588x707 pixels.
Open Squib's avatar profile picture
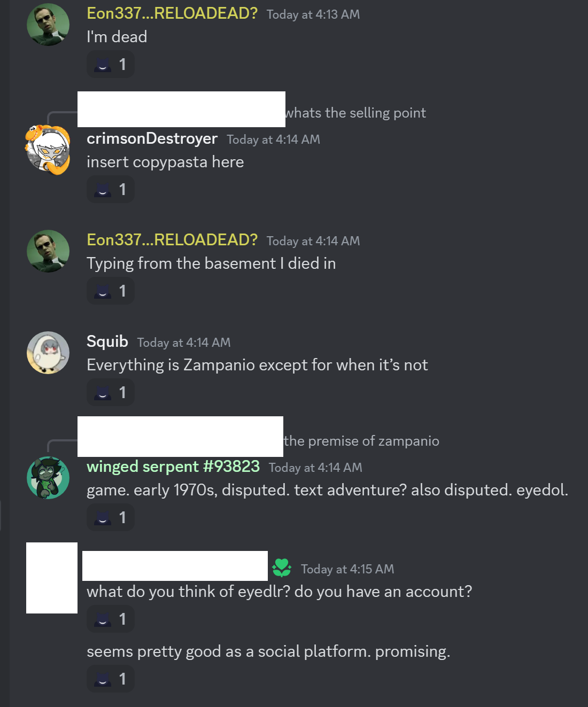click(x=48, y=353)
